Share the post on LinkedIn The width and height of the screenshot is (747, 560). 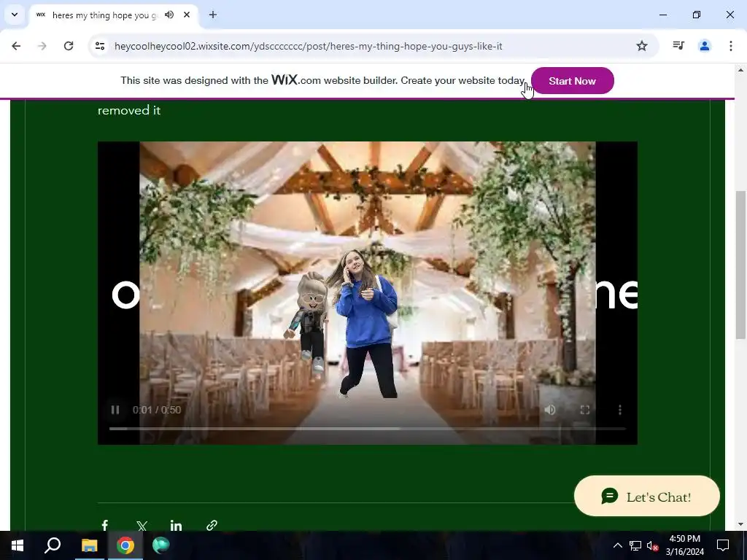tap(177, 526)
